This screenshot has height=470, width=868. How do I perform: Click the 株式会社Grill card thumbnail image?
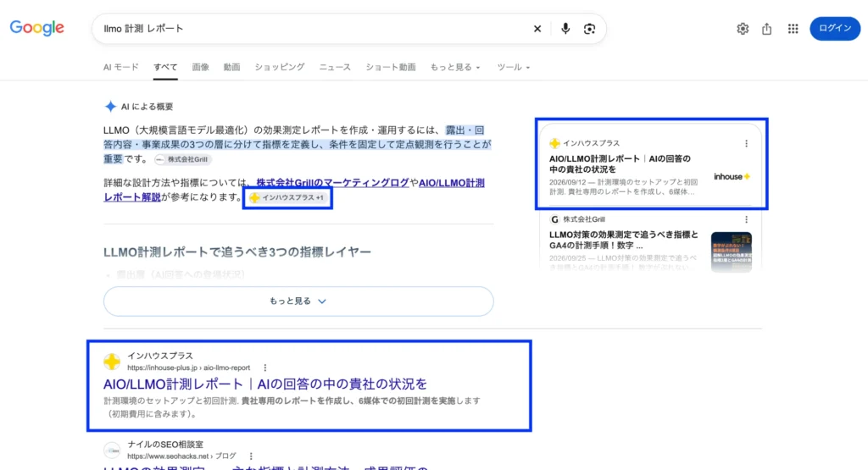point(732,252)
